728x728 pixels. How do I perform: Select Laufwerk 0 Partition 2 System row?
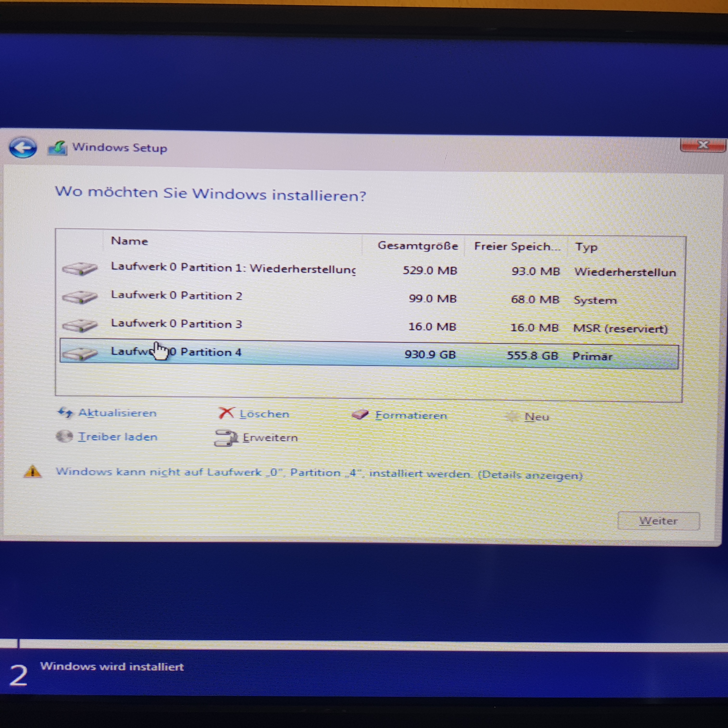click(176, 296)
